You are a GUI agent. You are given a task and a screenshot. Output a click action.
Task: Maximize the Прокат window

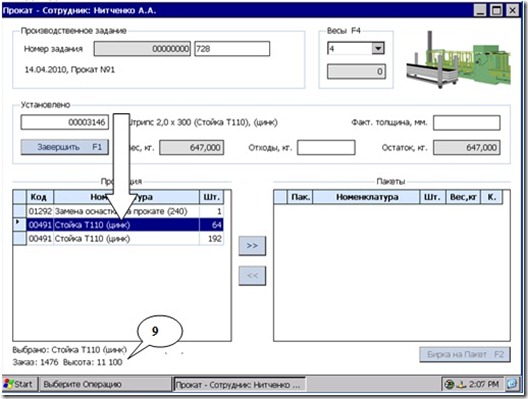[496, 10]
